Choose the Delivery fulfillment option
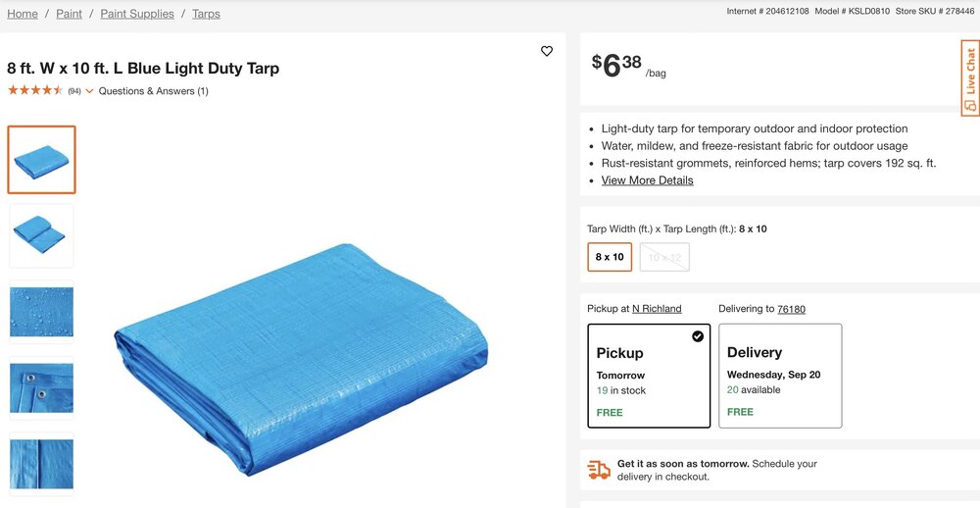This screenshot has height=508, width=980. click(x=780, y=376)
